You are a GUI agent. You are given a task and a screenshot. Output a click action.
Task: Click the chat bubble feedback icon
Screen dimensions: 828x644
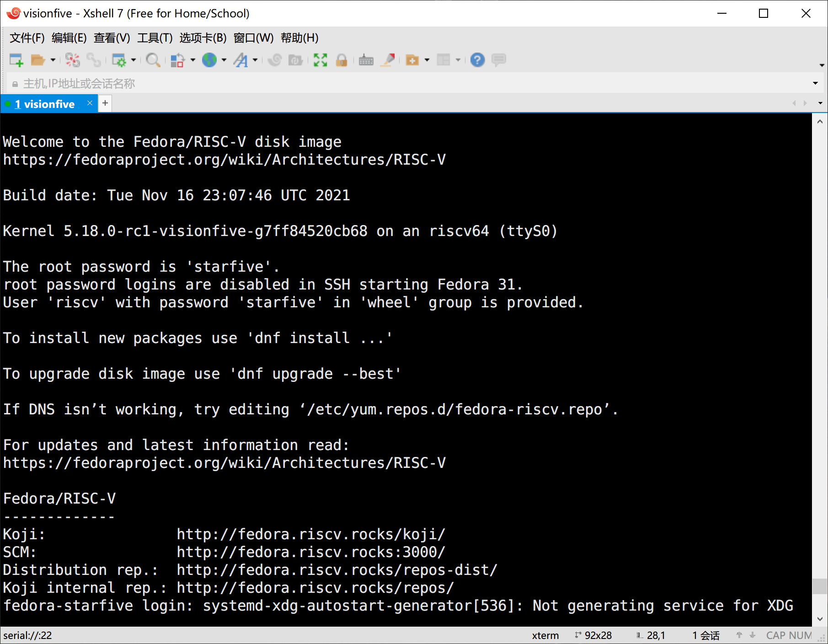tap(499, 60)
